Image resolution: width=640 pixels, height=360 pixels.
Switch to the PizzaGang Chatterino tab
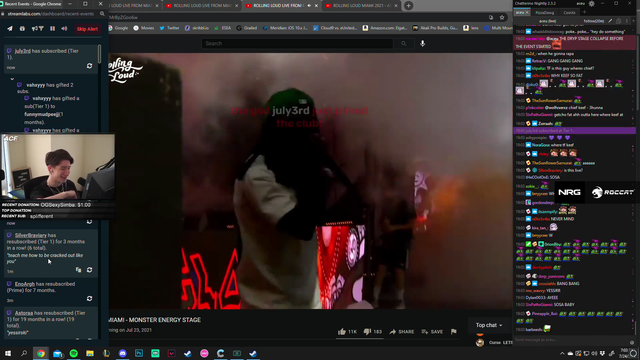point(544,13)
